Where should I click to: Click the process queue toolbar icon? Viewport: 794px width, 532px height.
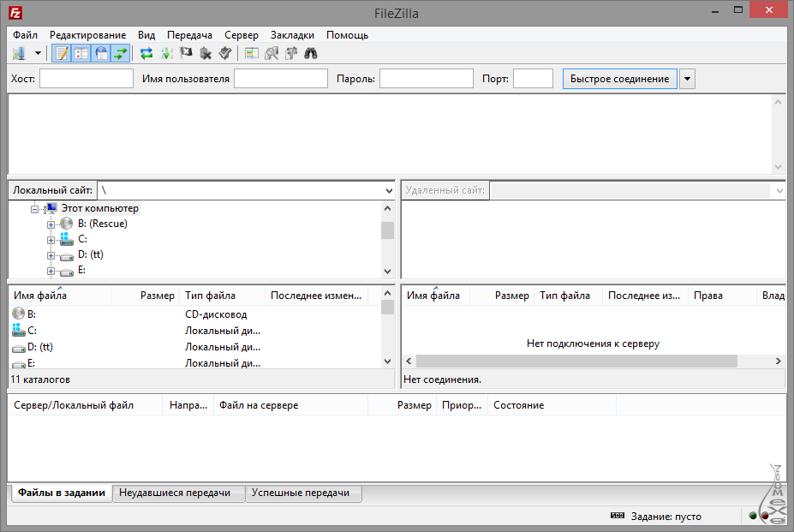point(167,53)
